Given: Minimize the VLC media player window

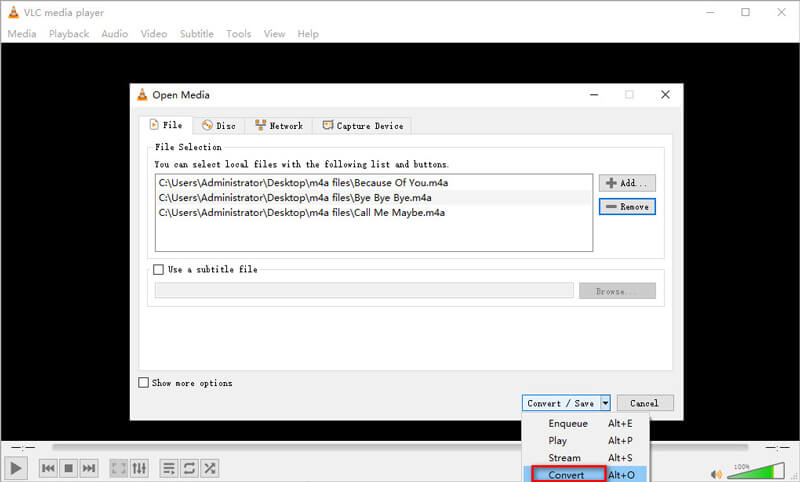Looking at the screenshot, I should click(x=710, y=12).
